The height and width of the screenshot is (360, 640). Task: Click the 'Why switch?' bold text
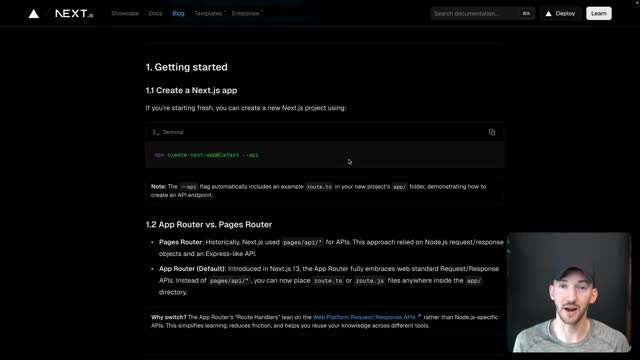[x=169, y=317]
